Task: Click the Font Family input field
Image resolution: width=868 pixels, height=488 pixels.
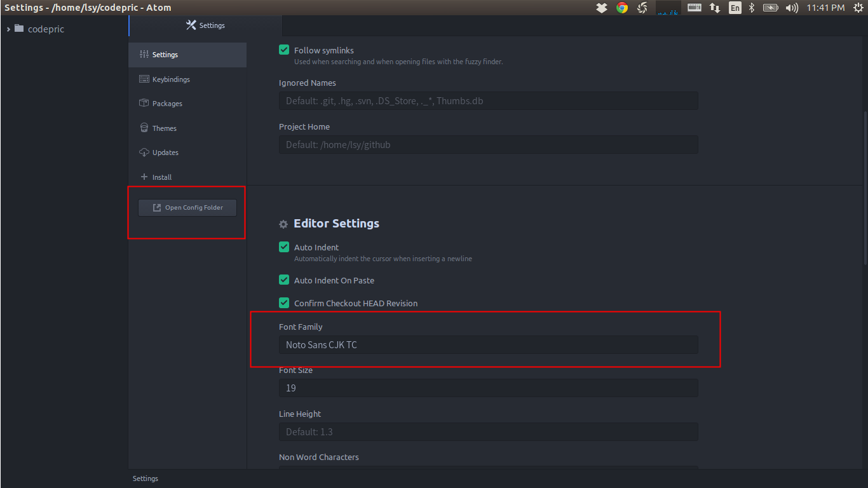Action: pyautogui.click(x=488, y=345)
